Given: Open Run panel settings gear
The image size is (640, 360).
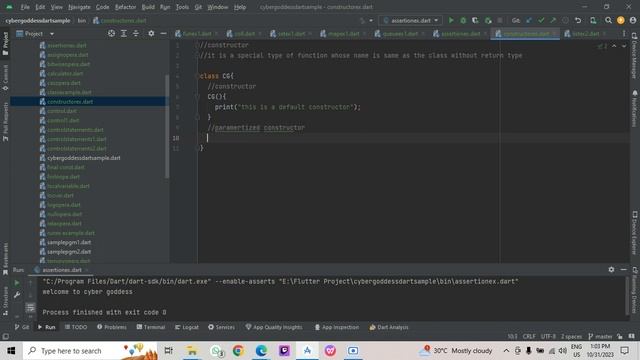Looking at the screenshot, I should (x=611, y=270).
